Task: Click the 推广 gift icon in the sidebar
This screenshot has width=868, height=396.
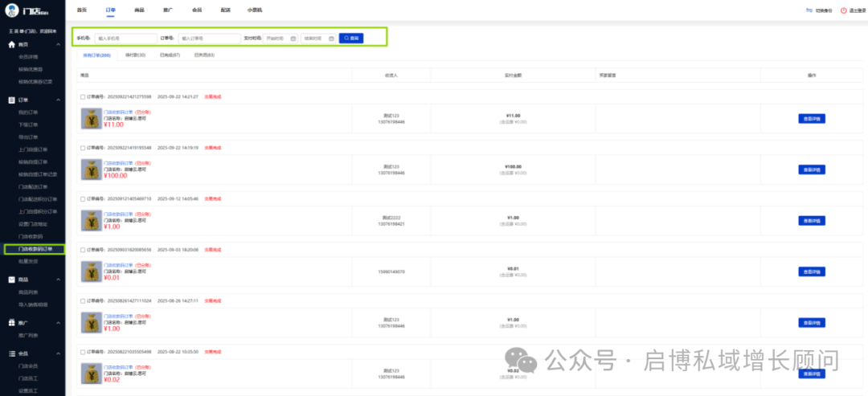Action: click(x=11, y=322)
